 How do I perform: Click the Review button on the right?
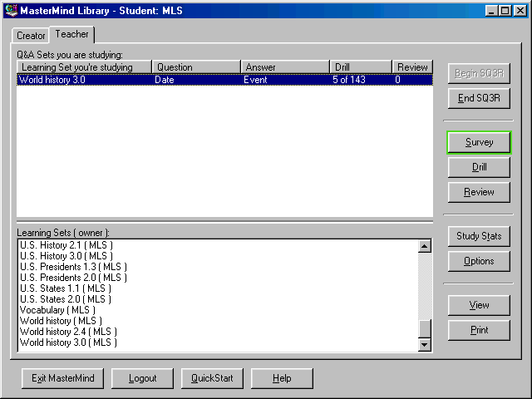[x=479, y=192]
